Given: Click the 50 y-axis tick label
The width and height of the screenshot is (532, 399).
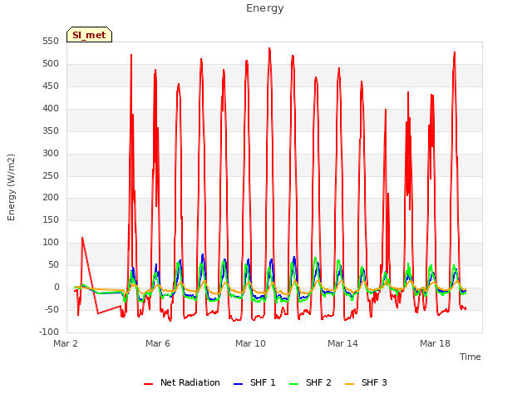Looking at the screenshot, I should pos(53,264).
